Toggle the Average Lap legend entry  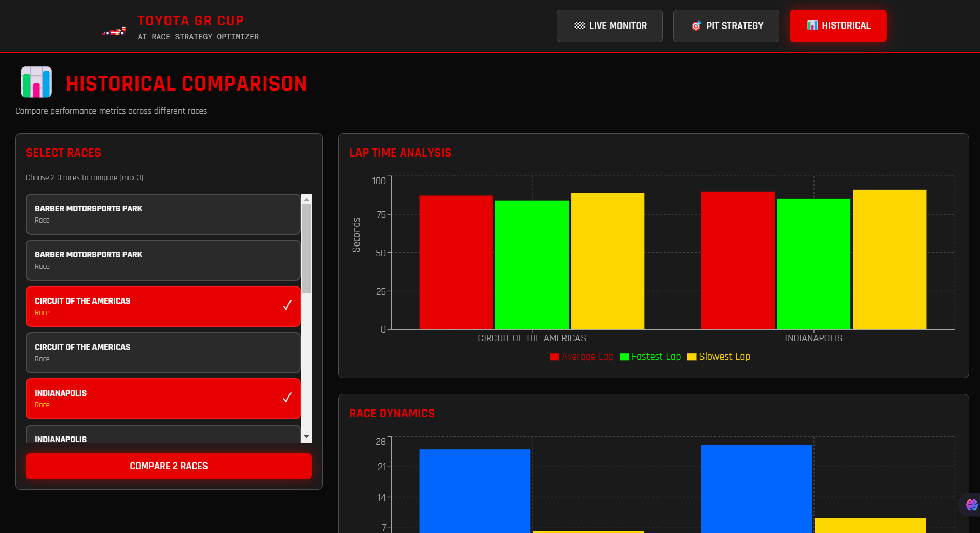pos(582,357)
